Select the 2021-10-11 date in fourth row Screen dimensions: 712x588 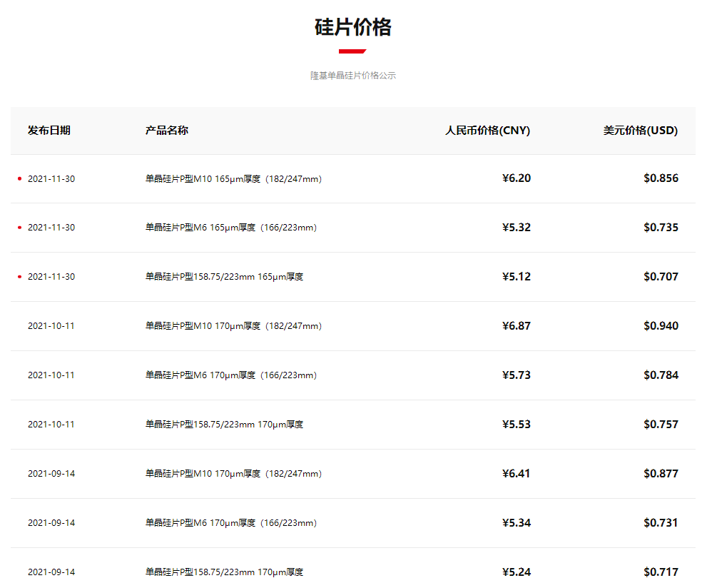[x=52, y=325]
